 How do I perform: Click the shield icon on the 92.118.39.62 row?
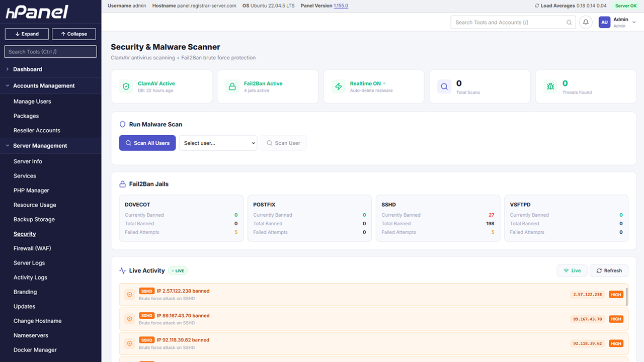[129, 343]
